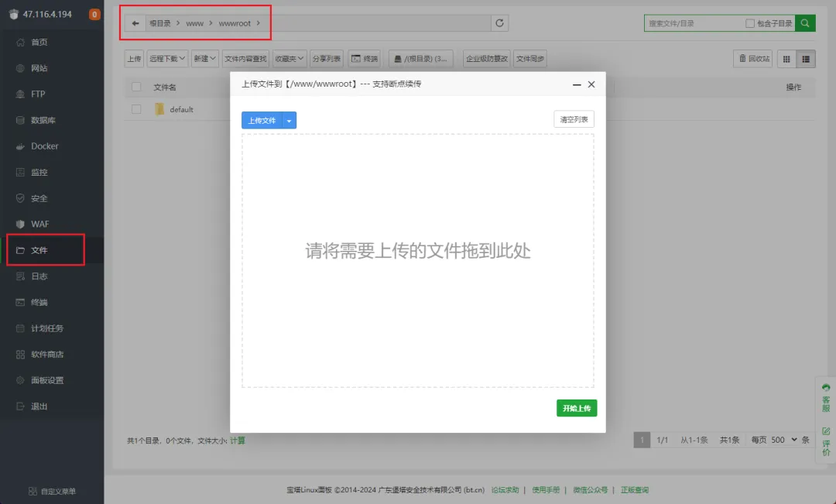Expand the 上传文件 dropdown arrow
Viewport: 836px width, 504px height.
[289, 121]
